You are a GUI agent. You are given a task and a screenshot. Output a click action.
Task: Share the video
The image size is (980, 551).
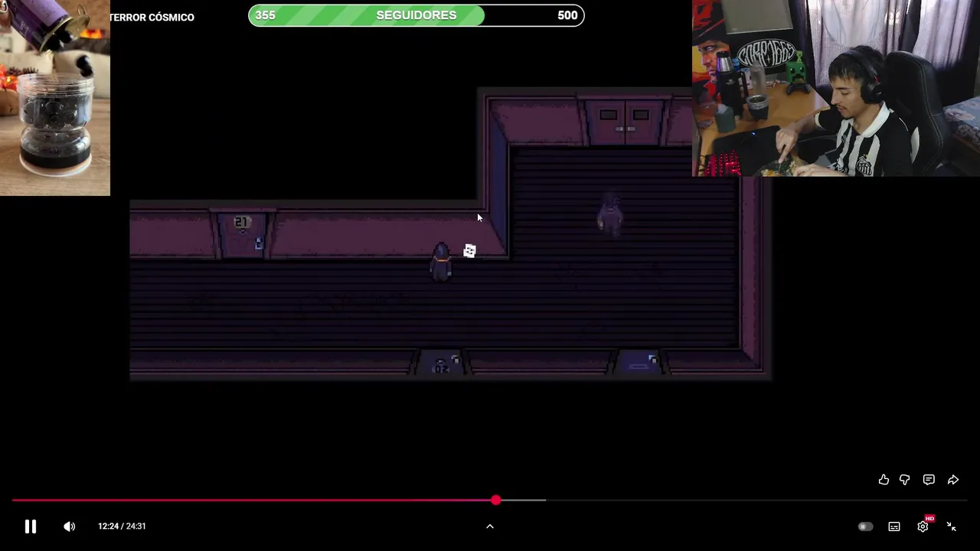coord(953,480)
